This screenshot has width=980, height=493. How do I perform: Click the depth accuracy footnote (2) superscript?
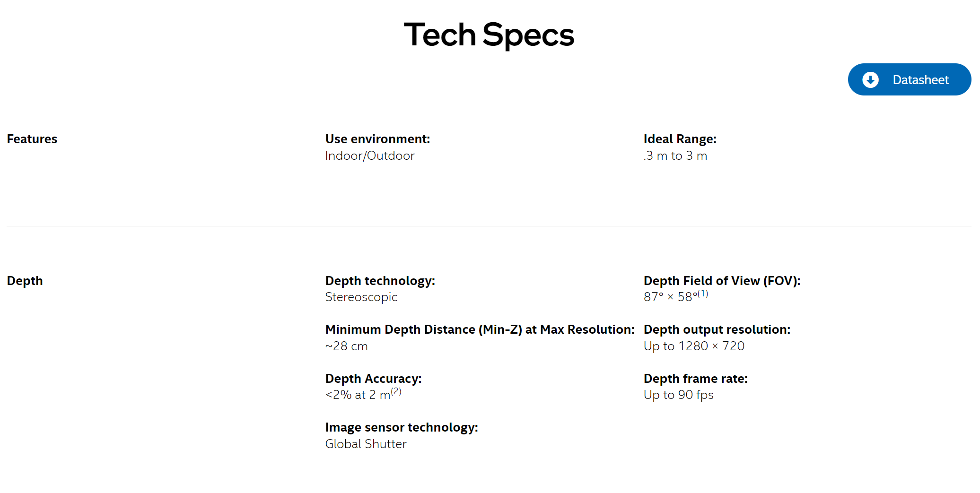(x=396, y=391)
